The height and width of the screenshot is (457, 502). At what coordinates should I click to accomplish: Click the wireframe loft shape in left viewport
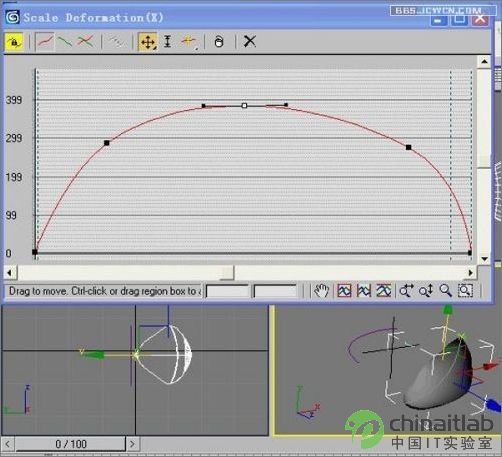coord(164,355)
